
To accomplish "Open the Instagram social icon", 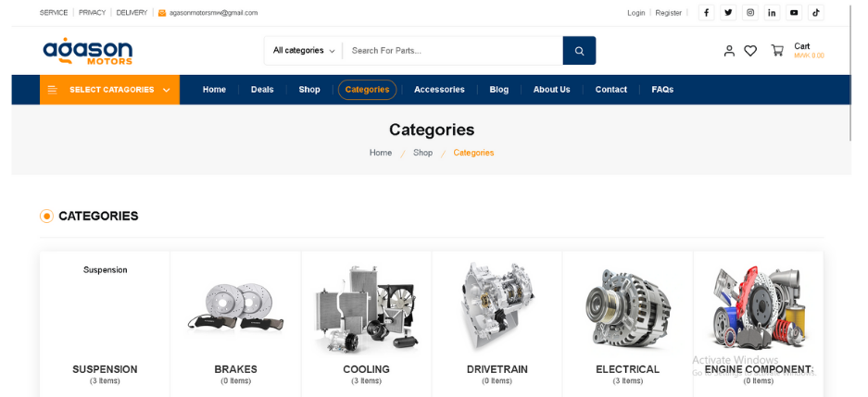I will (x=750, y=13).
